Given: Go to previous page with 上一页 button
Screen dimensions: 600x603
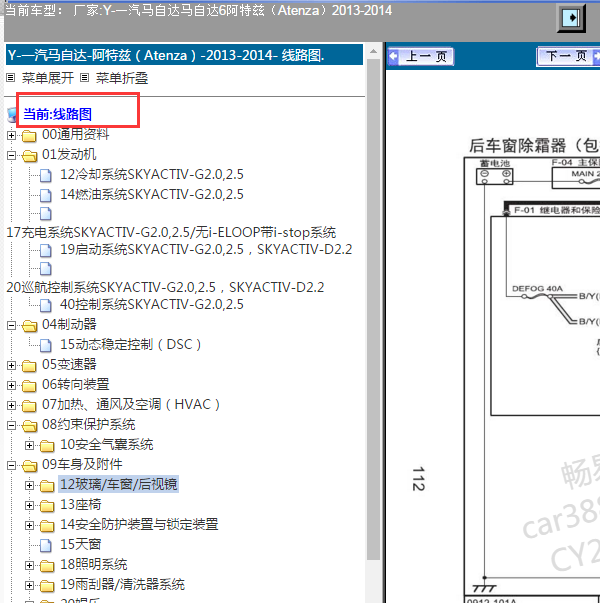Looking at the screenshot, I should (421, 57).
